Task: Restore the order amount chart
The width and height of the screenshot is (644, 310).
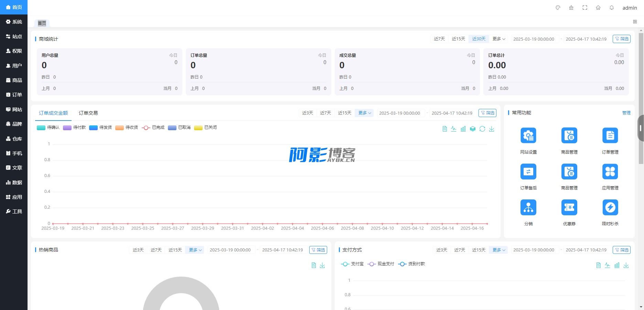Action: point(482,129)
